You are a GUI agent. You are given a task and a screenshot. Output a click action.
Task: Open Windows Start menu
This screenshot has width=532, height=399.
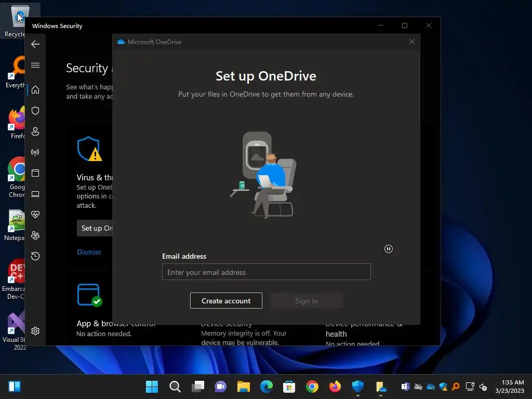coord(152,387)
